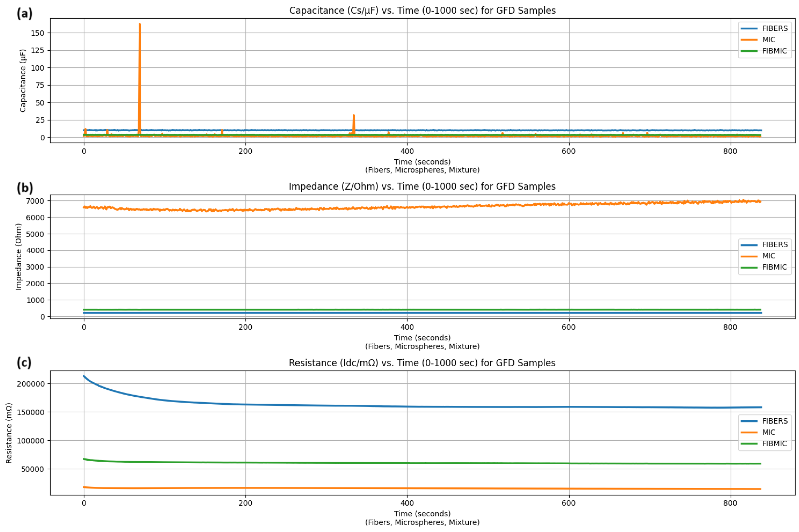Image resolution: width=799 pixels, height=532 pixels.
Task: Click the 400 x-axis tick under capacitance chart
Action: [x=407, y=151]
